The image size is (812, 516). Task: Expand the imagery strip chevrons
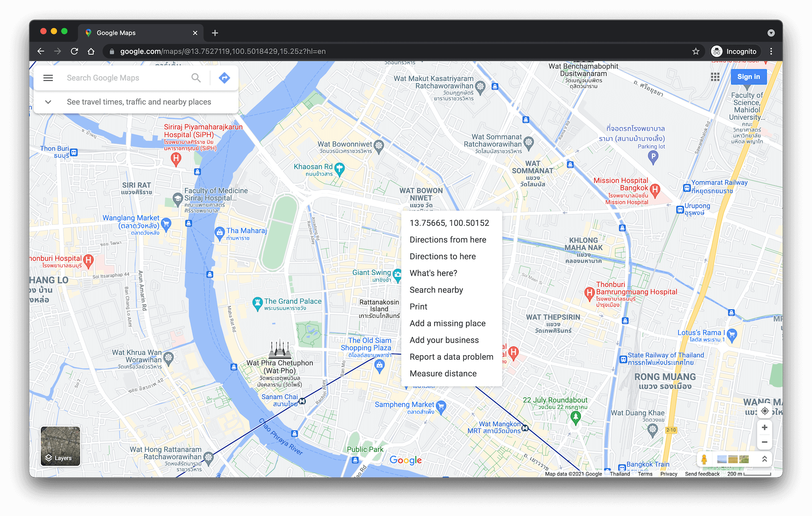pos(765,459)
